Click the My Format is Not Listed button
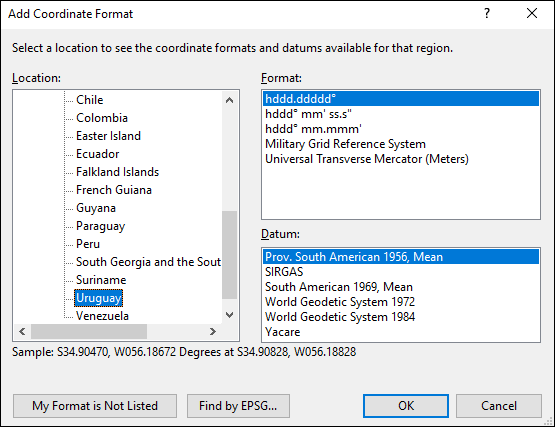Image resolution: width=555 pixels, height=427 pixels. (x=95, y=406)
